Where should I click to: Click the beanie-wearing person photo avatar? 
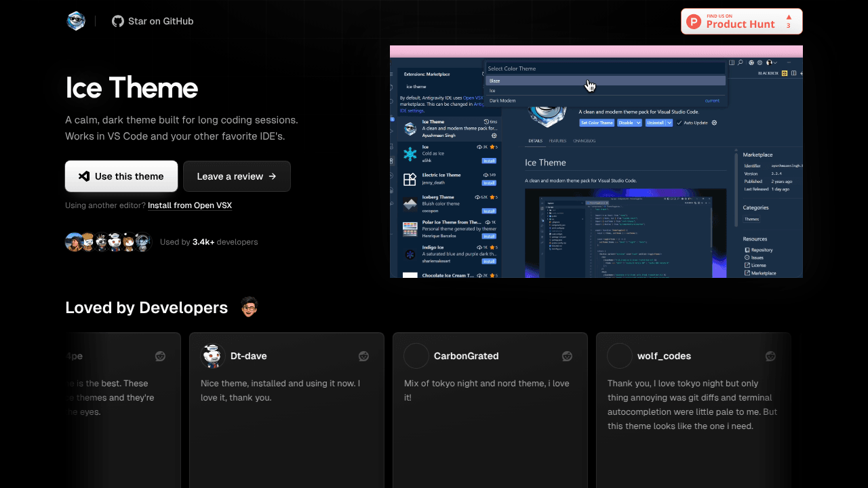click(x=74, y=242)
